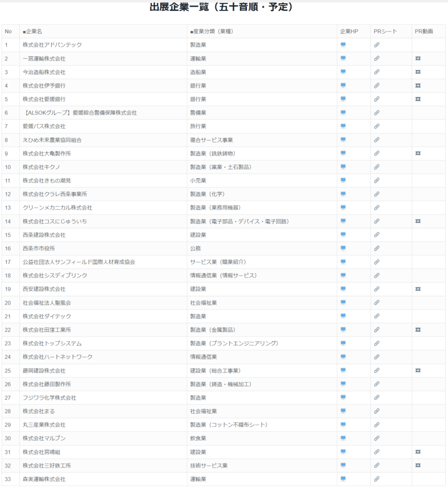Open PR video icon for 株式会社愛媛銀行
The width and height of the screenshot is (448, 488).
[x=418, y=99]
